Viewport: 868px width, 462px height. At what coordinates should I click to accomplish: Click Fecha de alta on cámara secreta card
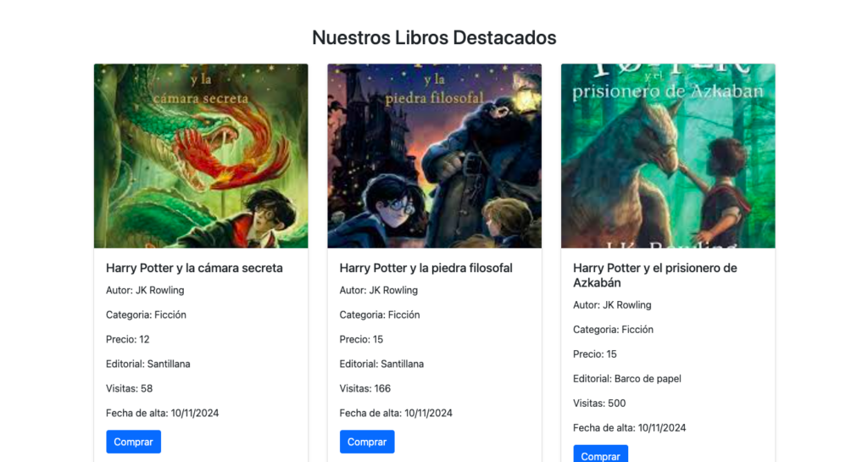click(x=162, y=413)
